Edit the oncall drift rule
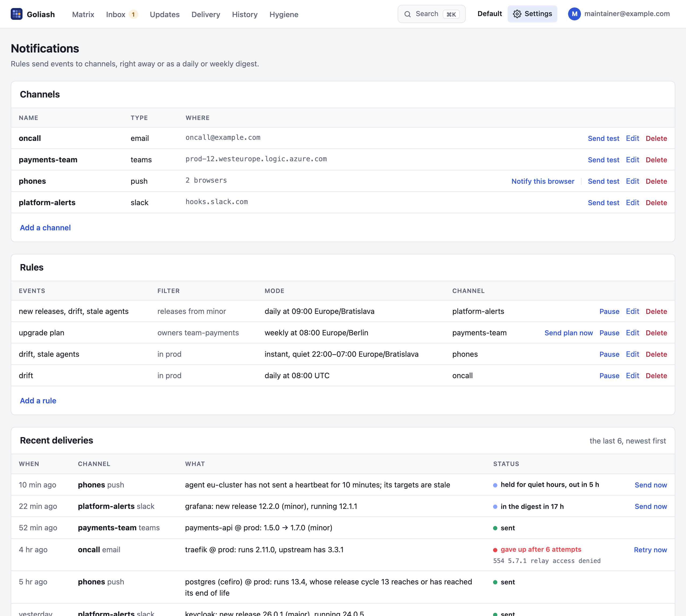686x616 pixels. [x=632, y=376]
